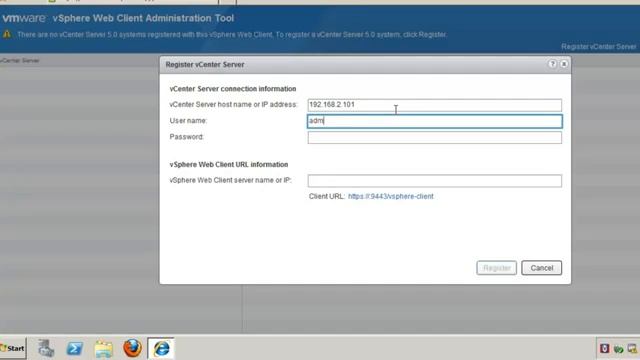Close the Register vCenter Server dialog
This screenshot has height=360, width=640.
pos(564,64)
